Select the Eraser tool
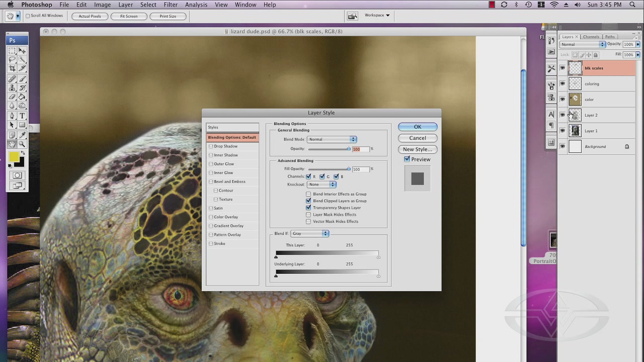This screenshot has height=362, width=644. 12,97
